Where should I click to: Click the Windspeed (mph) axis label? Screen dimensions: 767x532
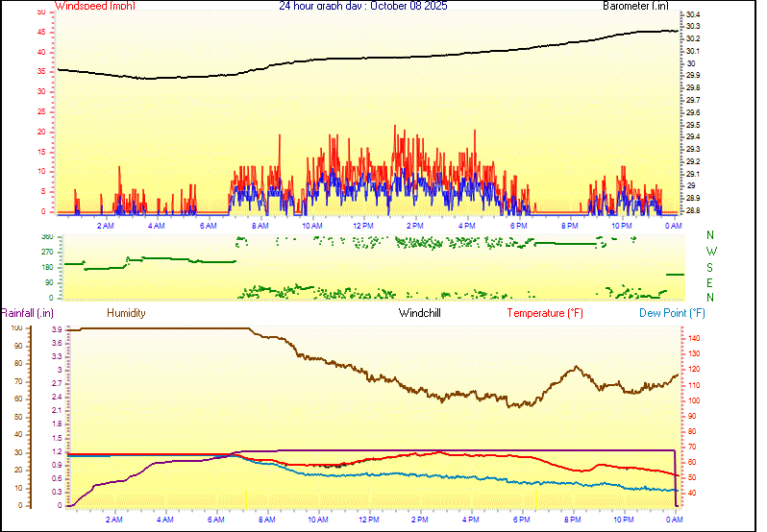click(95, 6)
